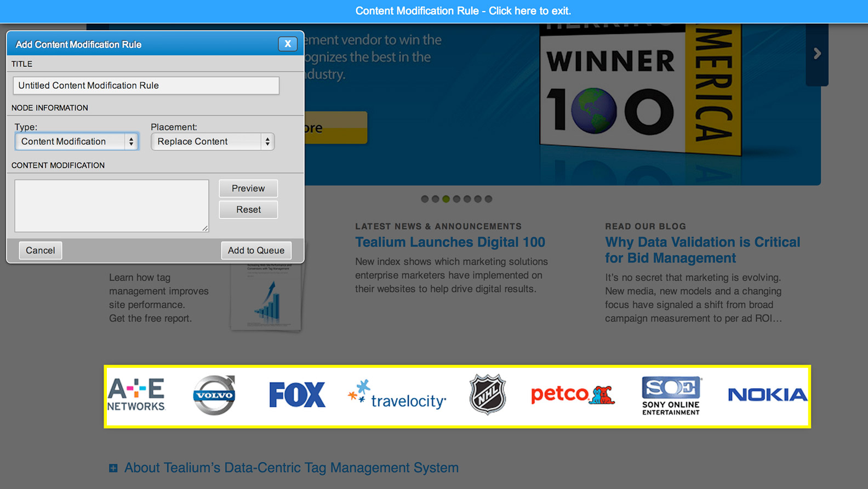Select the first carousel dot
The width and height of the screenshot is (868, 489).
tap(425, 199)
